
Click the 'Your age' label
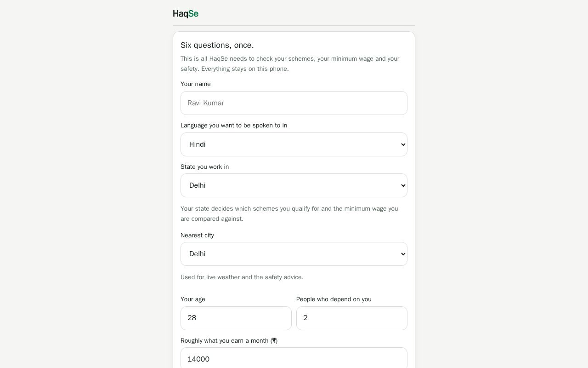(x=193, y=299)
